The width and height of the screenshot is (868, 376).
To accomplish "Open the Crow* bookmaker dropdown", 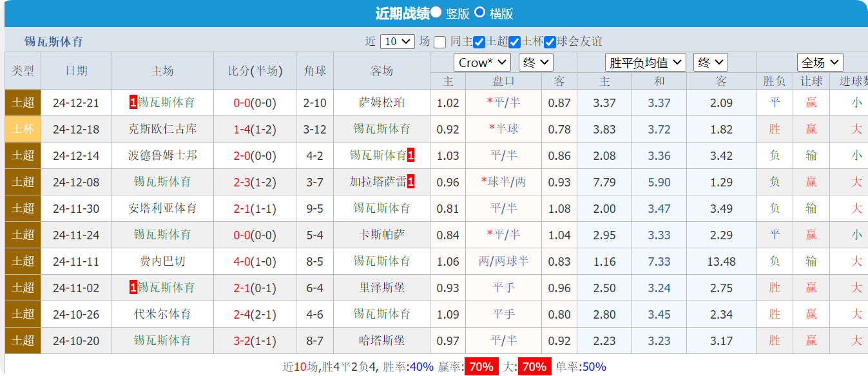I will [x=482, y=62].
